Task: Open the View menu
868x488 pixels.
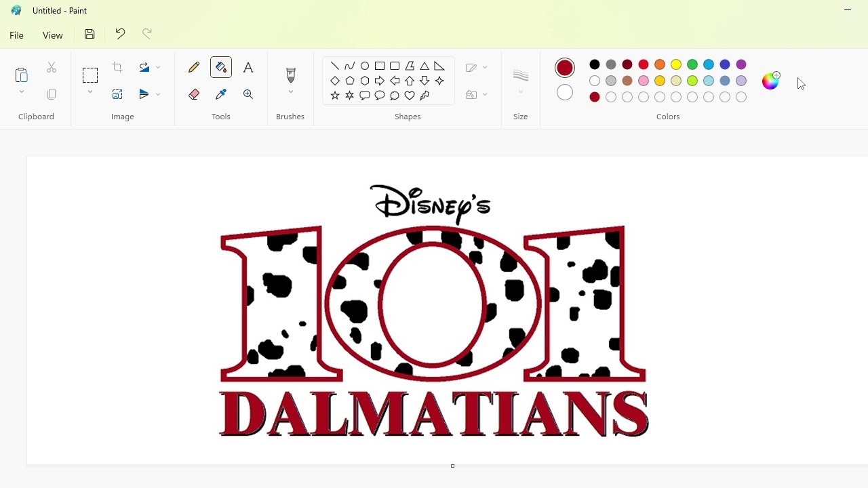Action: (53, 35)
